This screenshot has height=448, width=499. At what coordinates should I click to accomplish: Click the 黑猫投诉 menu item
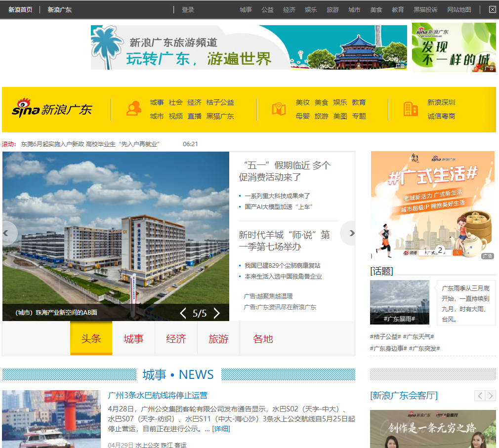tap(425, 10)
